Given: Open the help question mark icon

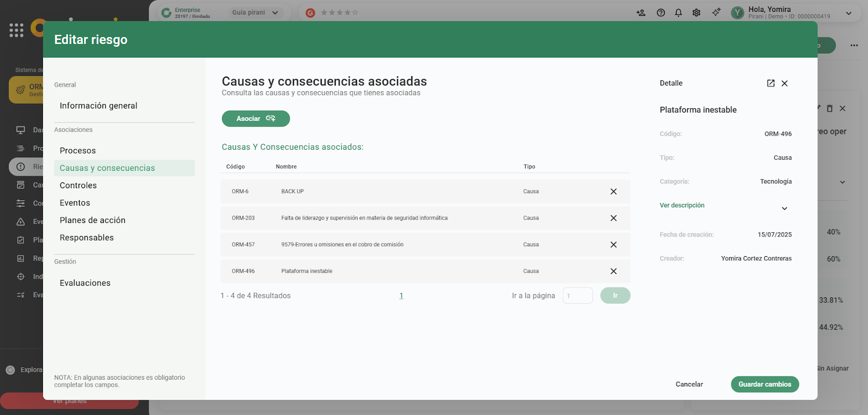Looking at the screenshot, I should 661,12.
